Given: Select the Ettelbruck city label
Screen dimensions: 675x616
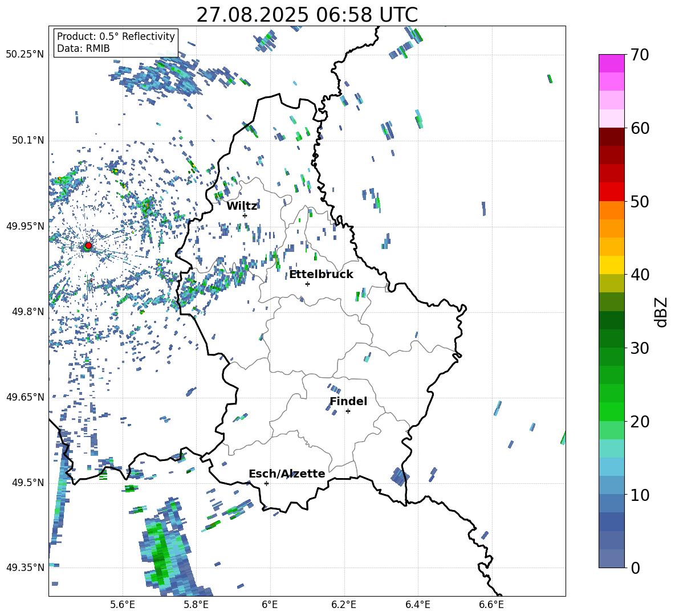Looking at the screenshot, I should tap(321, 275).
